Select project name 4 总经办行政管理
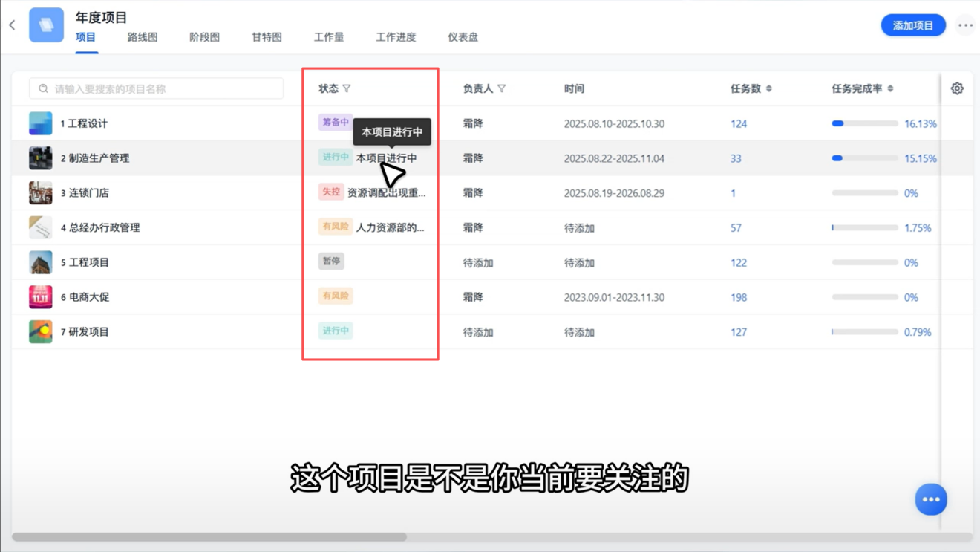The height and width of the screenshot is (552, 980). [x=100, y=227]
